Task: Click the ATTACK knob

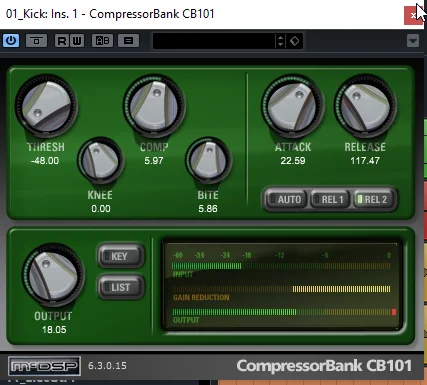Action: click(293, 105)
